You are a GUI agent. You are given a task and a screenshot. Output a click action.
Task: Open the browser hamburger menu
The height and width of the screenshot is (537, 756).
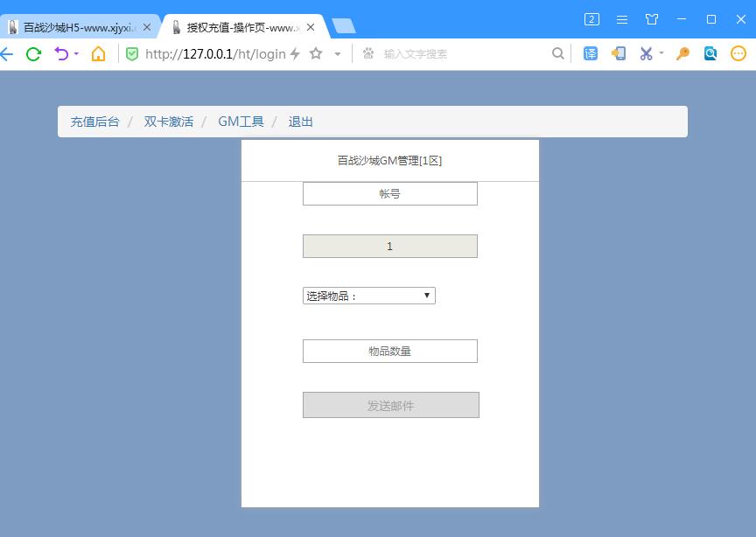click(622, 19)
